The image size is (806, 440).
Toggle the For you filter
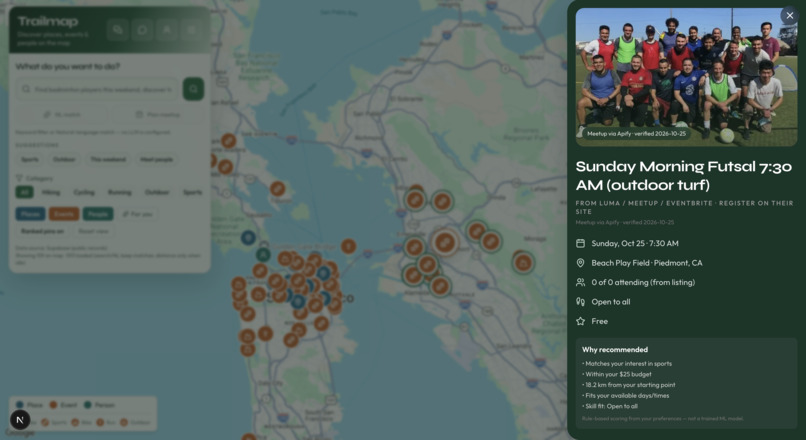coord(137,214)
